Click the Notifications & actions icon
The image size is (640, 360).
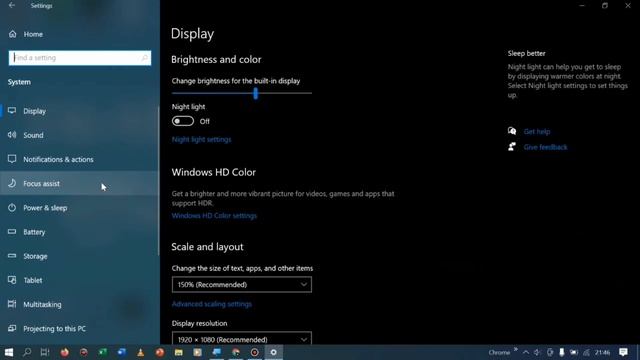pyautogui.click(x=12, y=159)
